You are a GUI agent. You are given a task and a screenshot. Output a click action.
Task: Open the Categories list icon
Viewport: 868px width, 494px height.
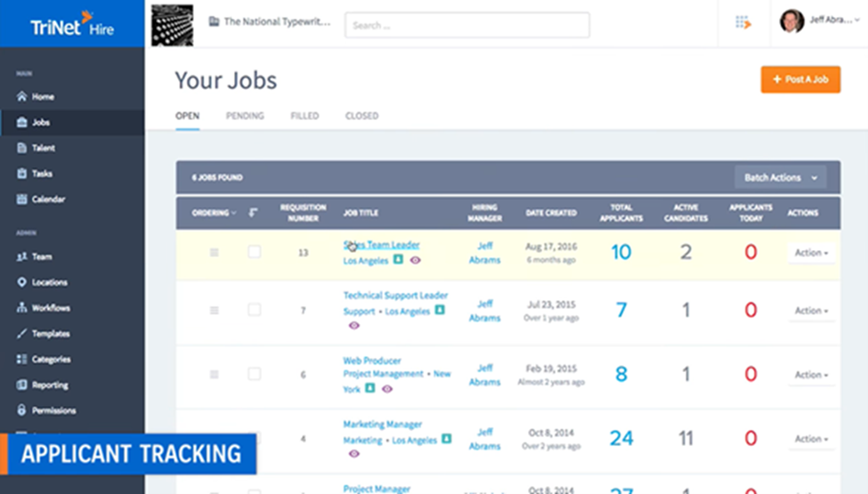tap(21, 359)
